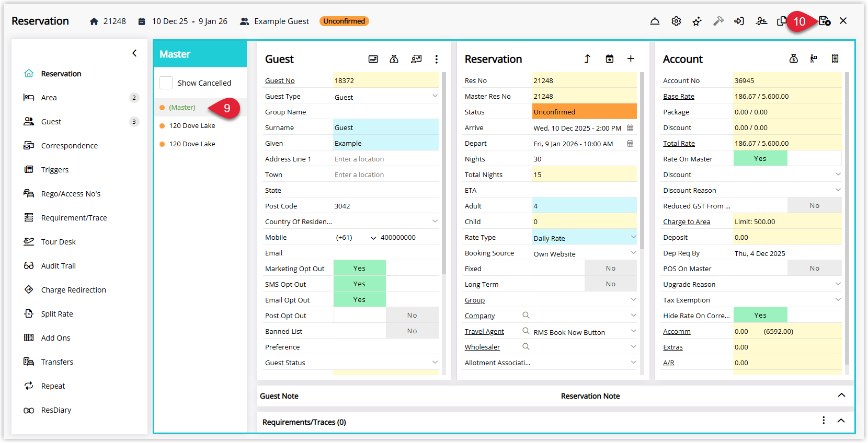Click the money bag icon in Guest panel
The width and height of the screenshot is (868, 443).
[x=394, y=59]
